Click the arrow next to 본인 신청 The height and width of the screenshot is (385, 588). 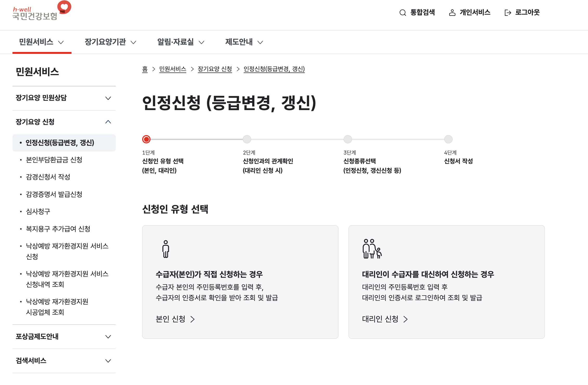pos(192,319)
